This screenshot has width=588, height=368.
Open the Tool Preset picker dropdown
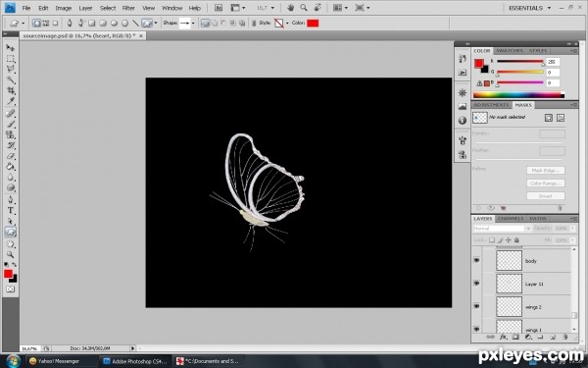pos(23,24)
